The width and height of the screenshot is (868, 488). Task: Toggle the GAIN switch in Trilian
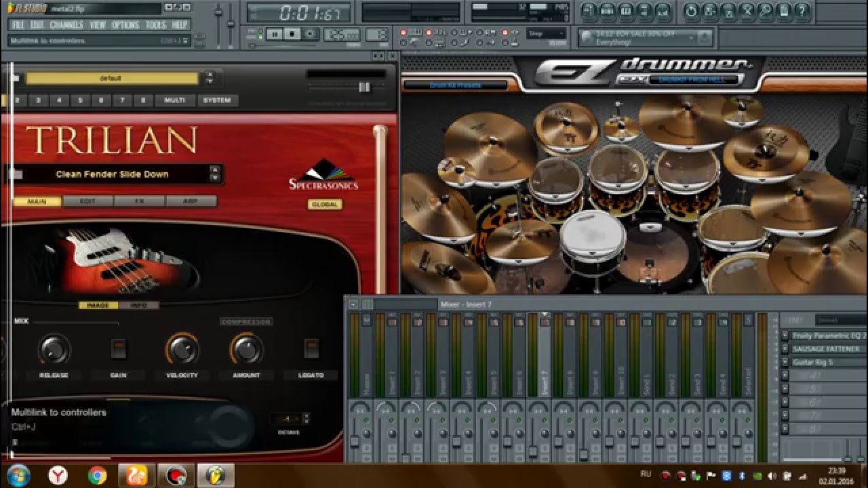coord(118,348)
